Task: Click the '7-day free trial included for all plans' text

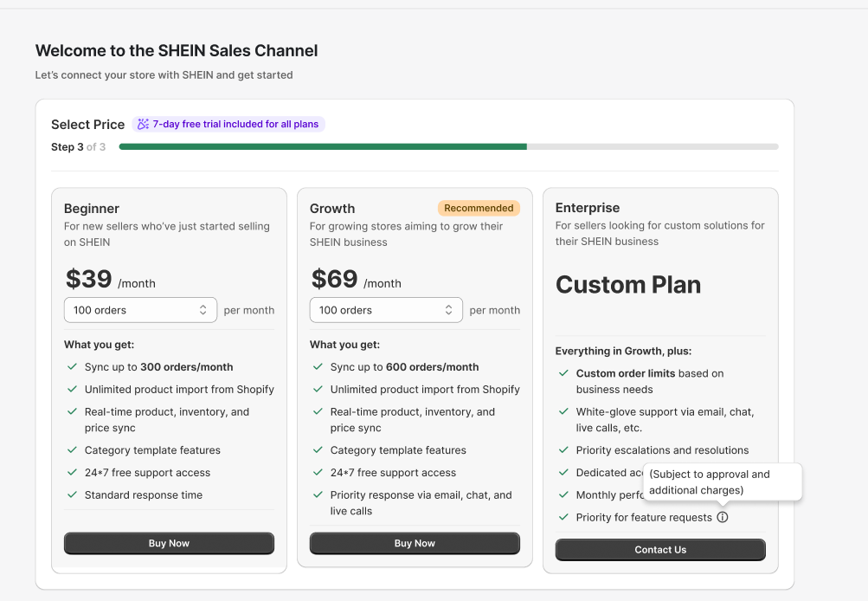Action: (235, 124)
